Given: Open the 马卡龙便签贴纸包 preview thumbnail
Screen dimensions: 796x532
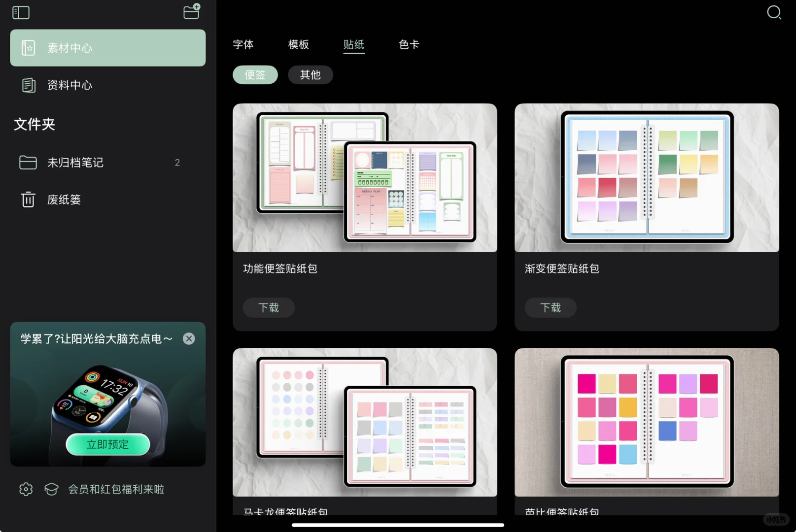Looking at the screenshot, I should pos(365,422).
